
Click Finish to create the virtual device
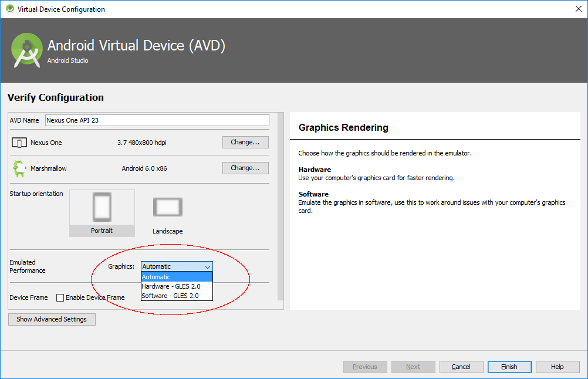[x=509, y=367]
